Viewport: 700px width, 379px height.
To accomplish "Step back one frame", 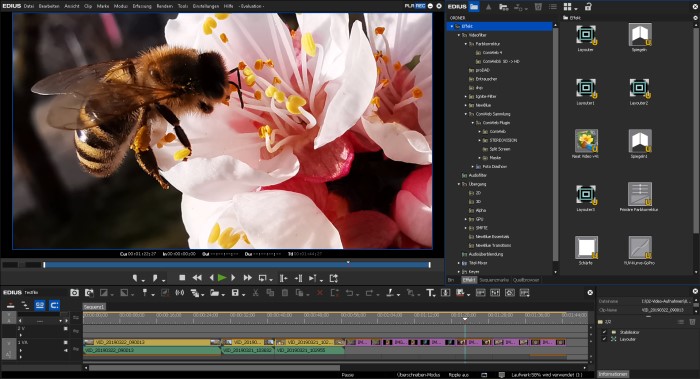I will (x=212, y=278).
